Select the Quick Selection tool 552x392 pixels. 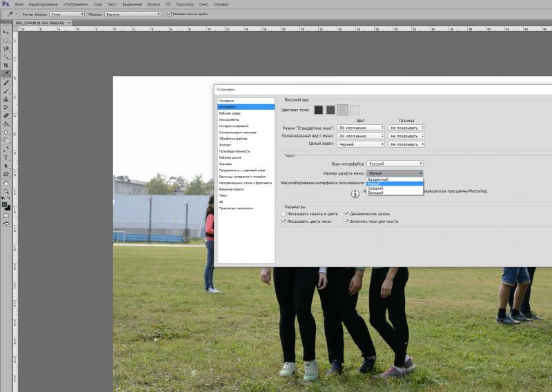tap(6, 57)
